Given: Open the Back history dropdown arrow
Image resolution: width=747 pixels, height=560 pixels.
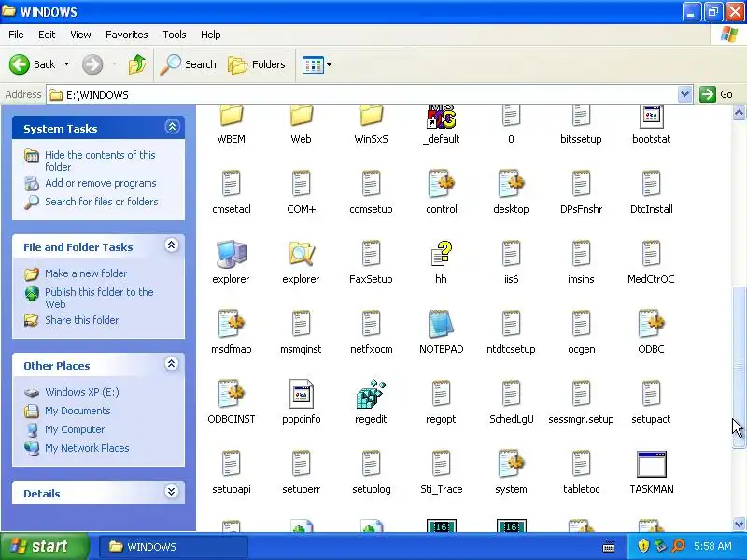Looking at the screenshot, I should coord(66,64).
